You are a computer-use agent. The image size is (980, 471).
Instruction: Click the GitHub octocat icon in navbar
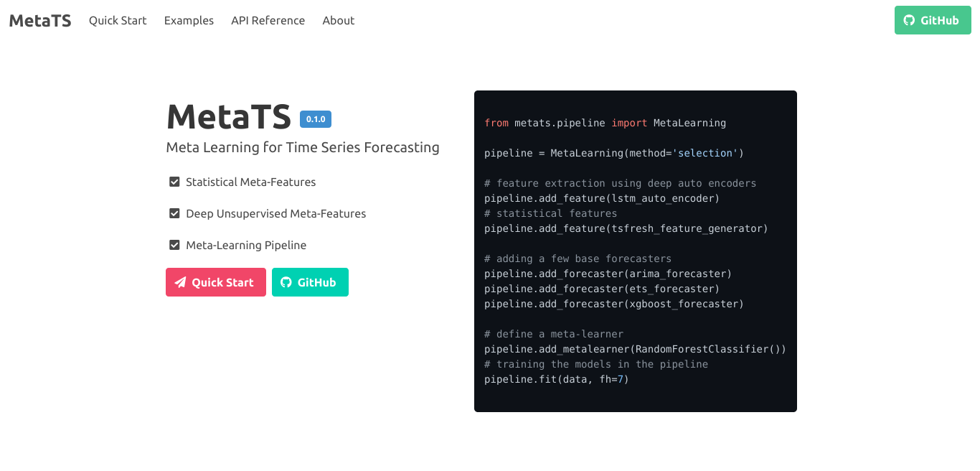tap(909, 20)
